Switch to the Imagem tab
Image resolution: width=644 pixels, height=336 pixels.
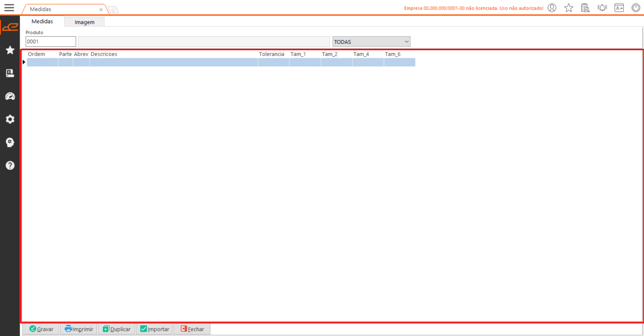[x=84, y=22]
